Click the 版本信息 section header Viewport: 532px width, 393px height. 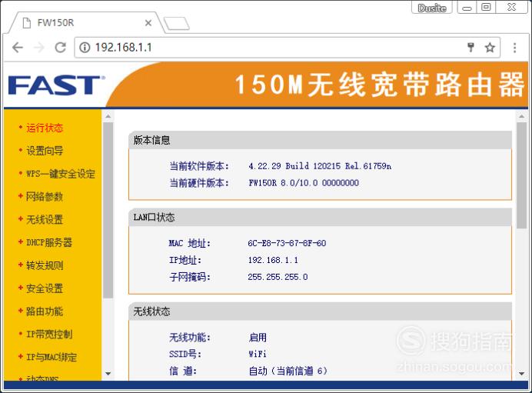tap(320, 140)
